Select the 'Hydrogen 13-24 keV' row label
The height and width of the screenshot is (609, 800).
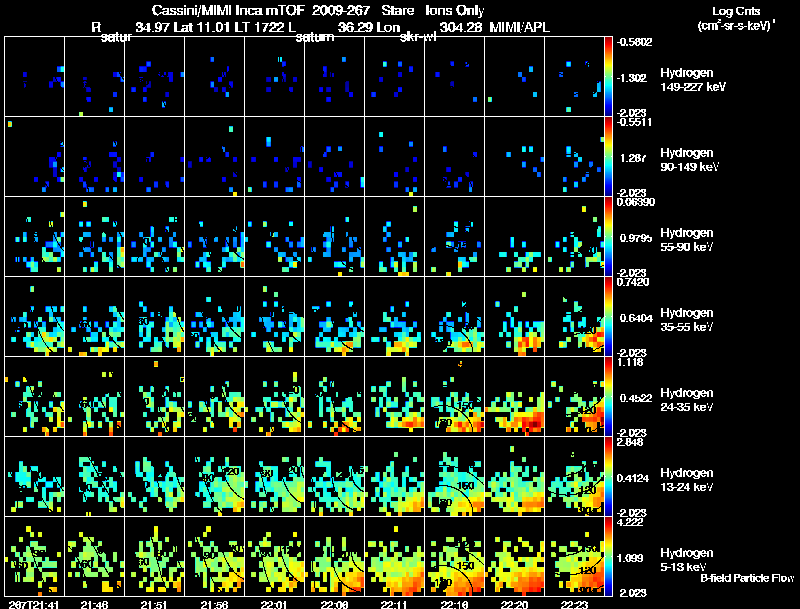[x=687, y=480]
